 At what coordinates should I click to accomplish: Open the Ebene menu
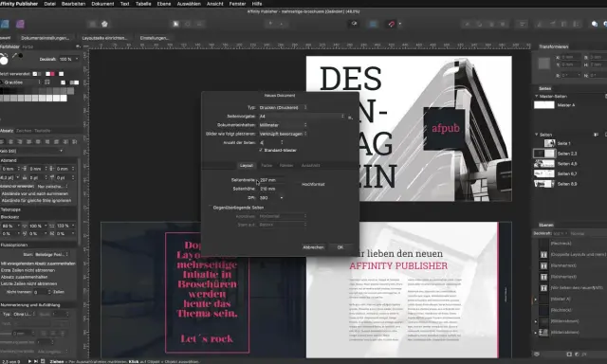tap(164, 4)
